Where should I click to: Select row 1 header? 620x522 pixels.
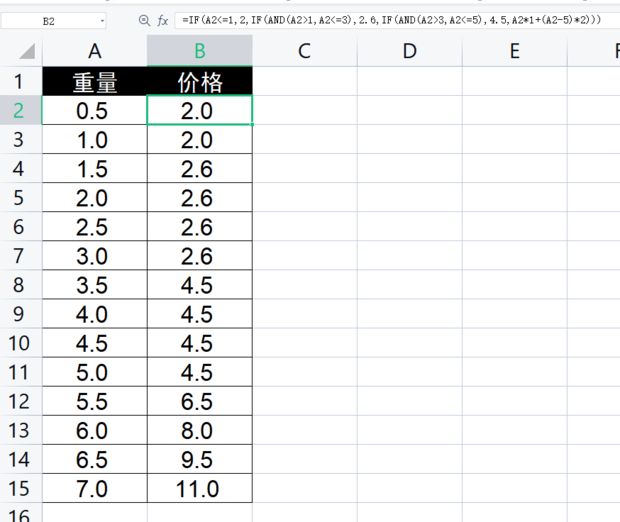21,81
